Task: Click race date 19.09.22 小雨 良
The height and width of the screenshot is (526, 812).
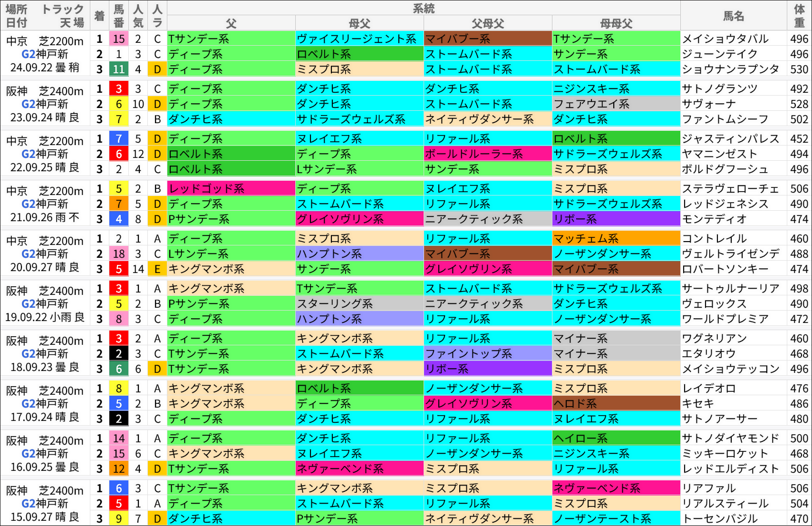Action: 45,317
